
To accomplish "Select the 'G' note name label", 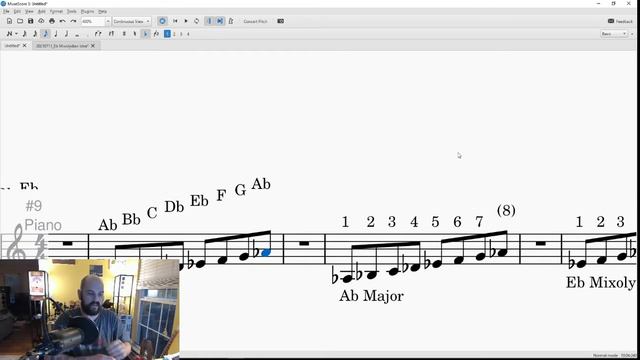I will (x=240, y=190).
